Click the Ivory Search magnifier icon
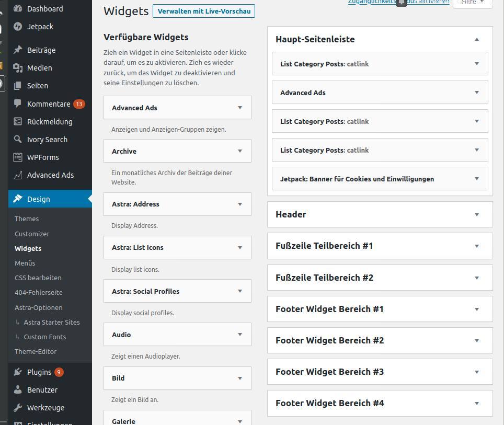The image size is (504, 425). (x=18, y=140)
